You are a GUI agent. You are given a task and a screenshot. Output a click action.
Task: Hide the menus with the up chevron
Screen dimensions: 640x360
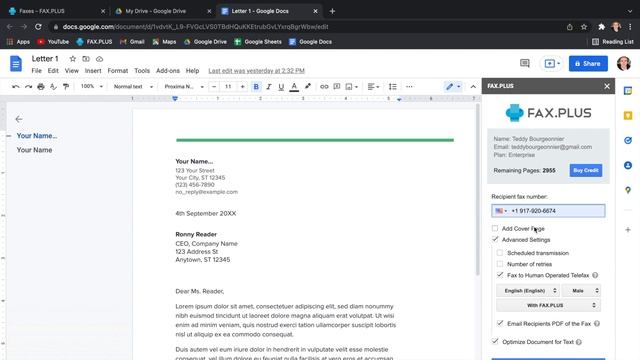pyautogui.click(x=473, y=87)
